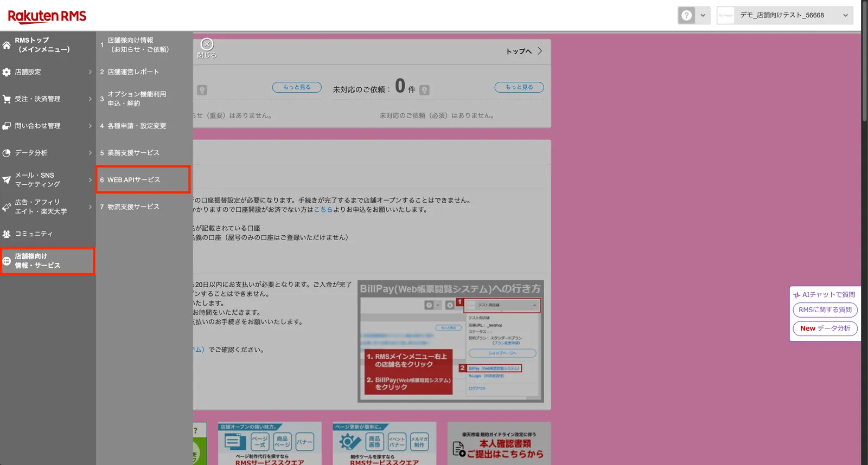868x465 pixels.
Task: Select WEB APIサービス submenu item
Action: 144,180
